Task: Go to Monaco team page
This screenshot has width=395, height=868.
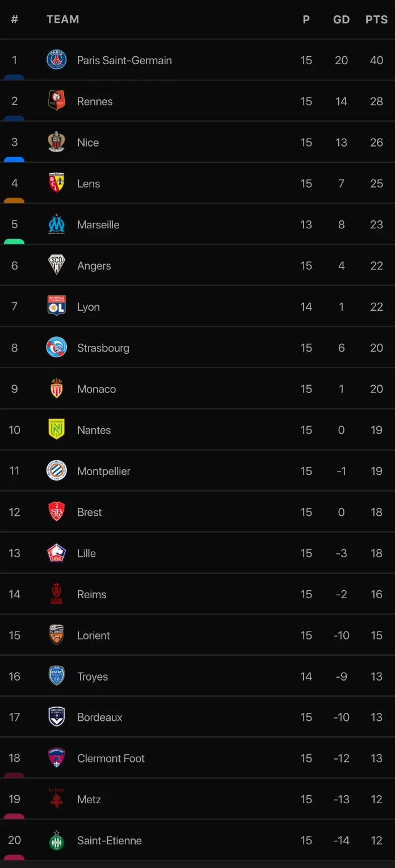Action: click(96, 389)
